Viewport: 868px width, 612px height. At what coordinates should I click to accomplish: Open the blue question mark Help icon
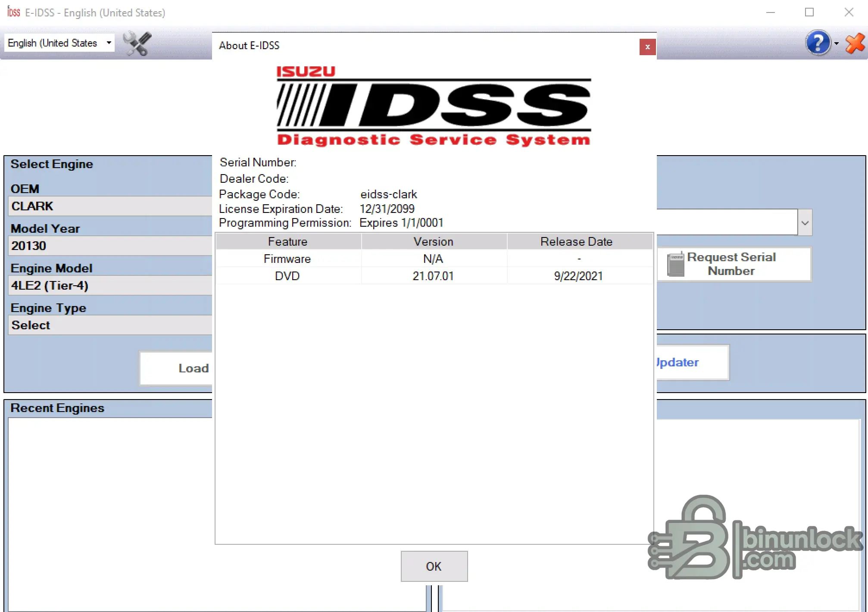(818, 43)
